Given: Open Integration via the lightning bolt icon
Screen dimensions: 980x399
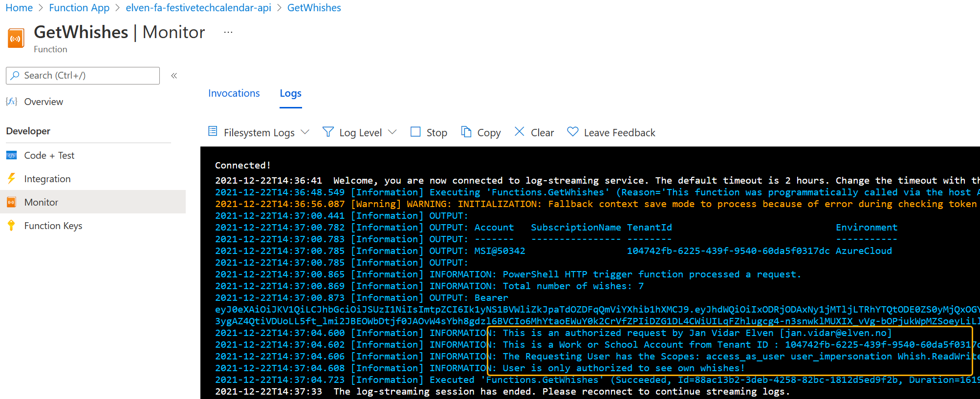Looking at the screenshot, I should point(11,179).
